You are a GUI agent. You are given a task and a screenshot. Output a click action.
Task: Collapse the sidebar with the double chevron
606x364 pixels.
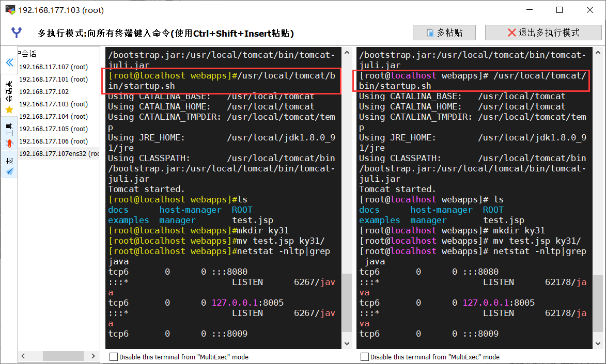point(10,62)
